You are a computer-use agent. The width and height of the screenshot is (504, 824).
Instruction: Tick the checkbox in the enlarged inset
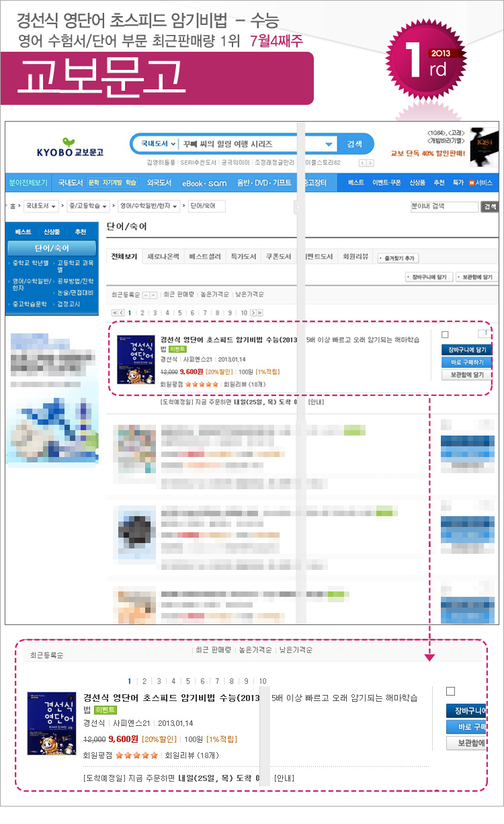pos(450,691)
